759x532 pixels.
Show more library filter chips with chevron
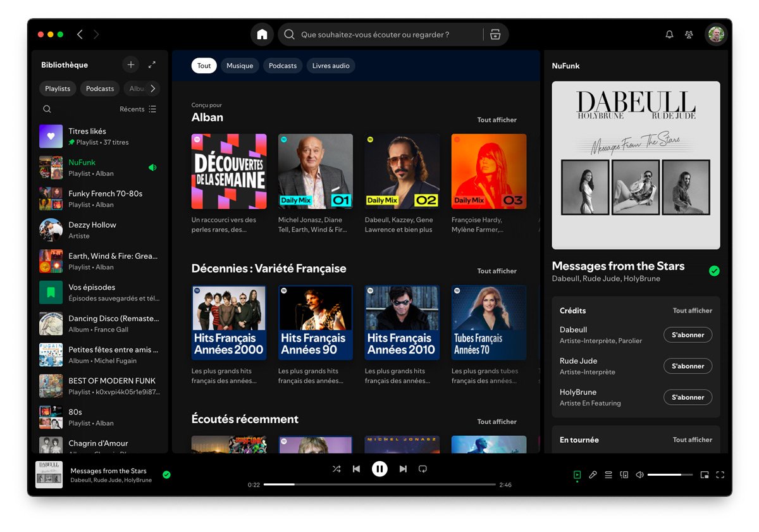tap(152, 89)
